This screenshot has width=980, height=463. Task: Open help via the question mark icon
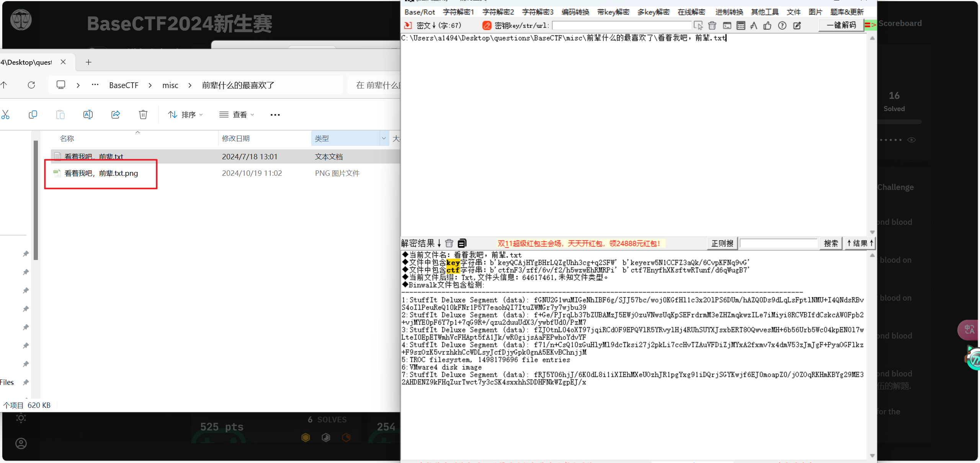782,25
